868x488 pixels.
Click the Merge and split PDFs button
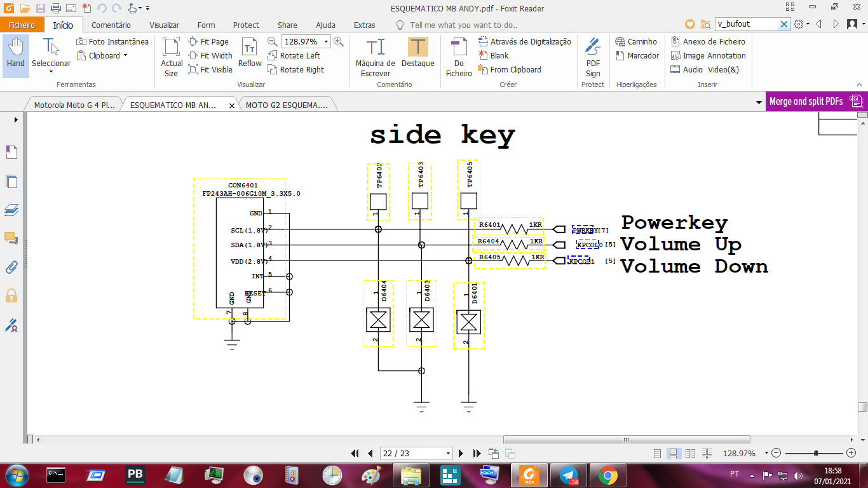pyautogui.click(x=813, y=102)
